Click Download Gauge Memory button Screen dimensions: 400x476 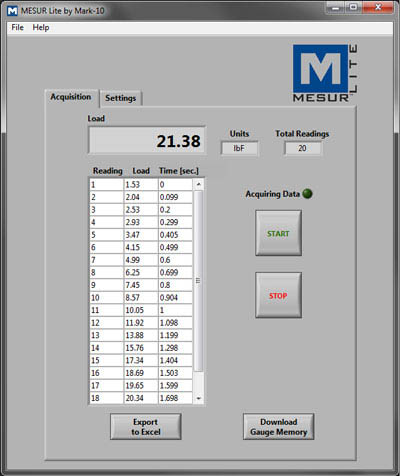pos(278,427)
